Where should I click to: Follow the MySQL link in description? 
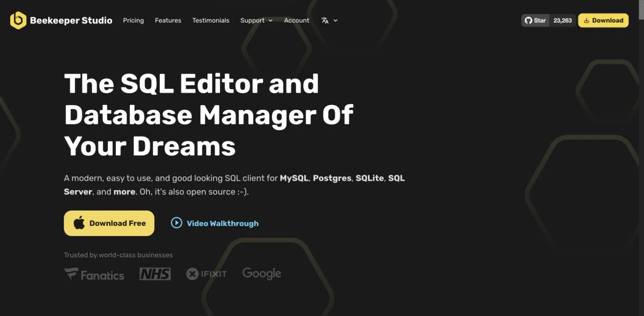coord(294,178)
